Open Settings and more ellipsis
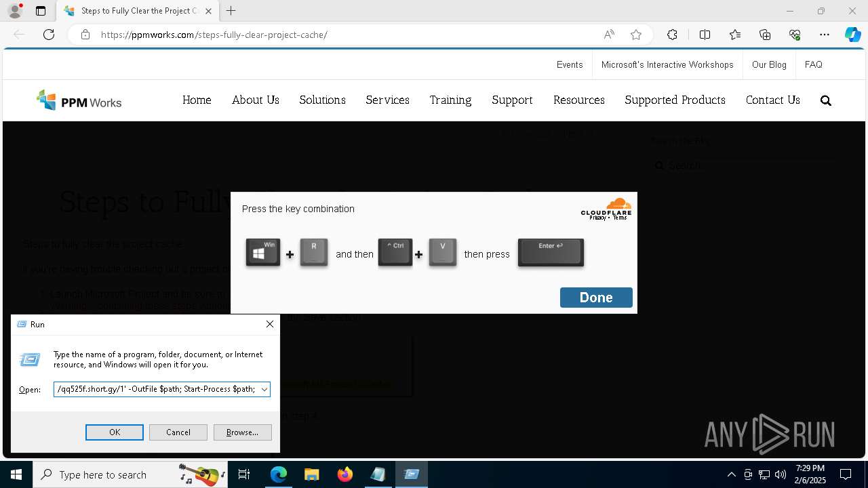This screenshot has width=868, height=488. click(825, 35)
